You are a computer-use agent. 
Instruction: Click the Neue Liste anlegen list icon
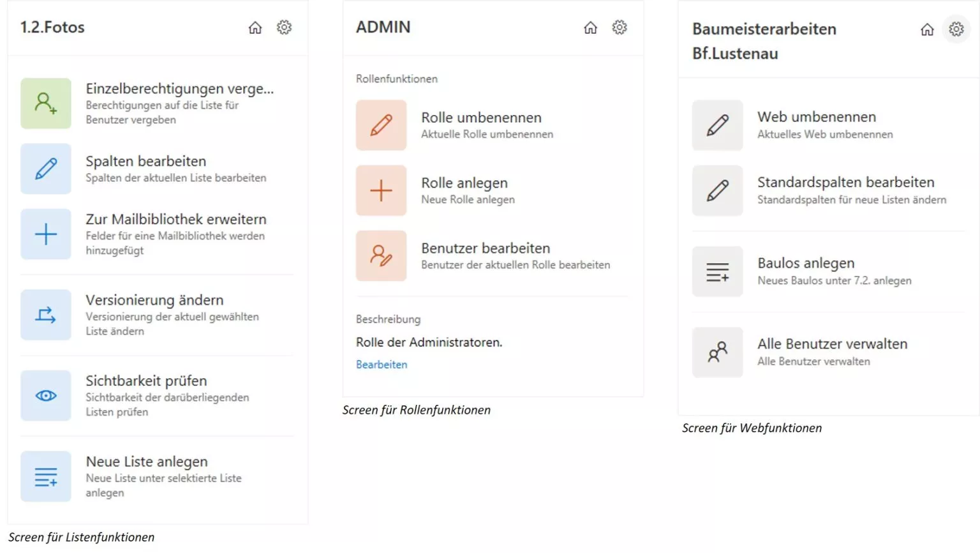(45, 476)
